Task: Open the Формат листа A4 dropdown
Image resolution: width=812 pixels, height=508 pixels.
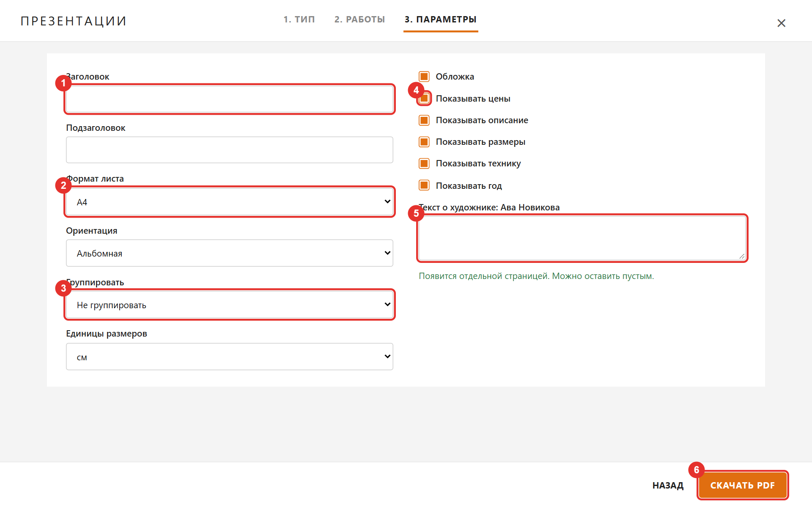Action: 230,202
